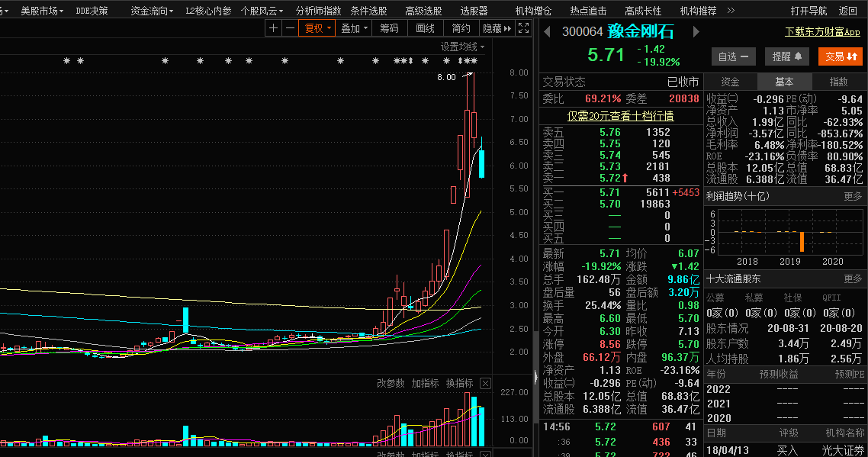Open DDE决策 menu item
This screenshot has width=868, height=457.
[92, 11]
